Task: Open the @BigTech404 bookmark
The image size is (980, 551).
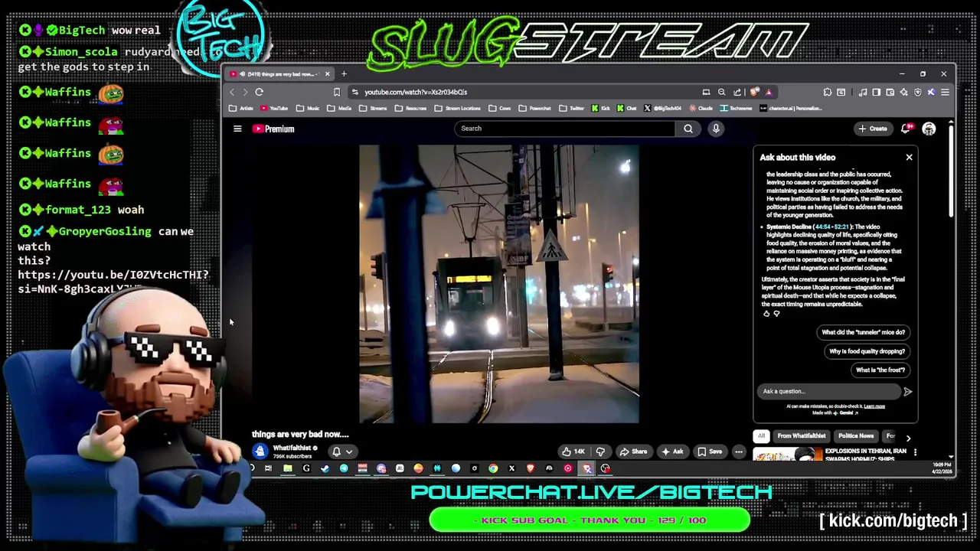Action: click(662, 109)
